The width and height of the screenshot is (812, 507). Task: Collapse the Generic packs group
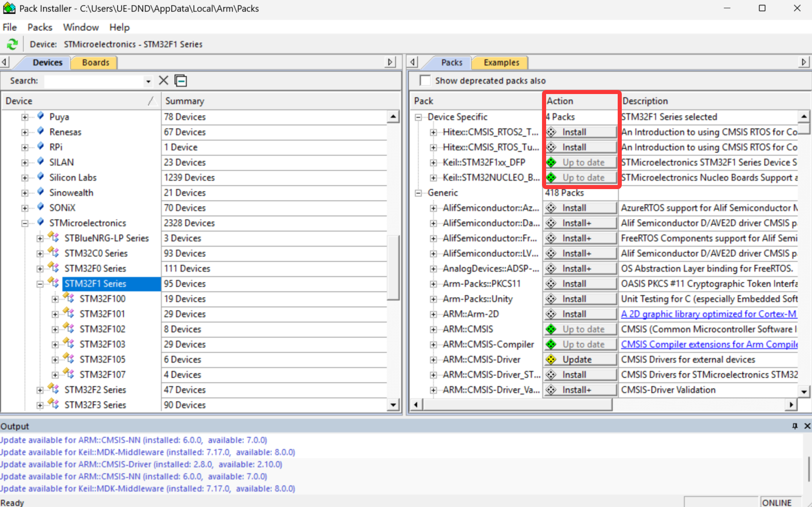418,193
